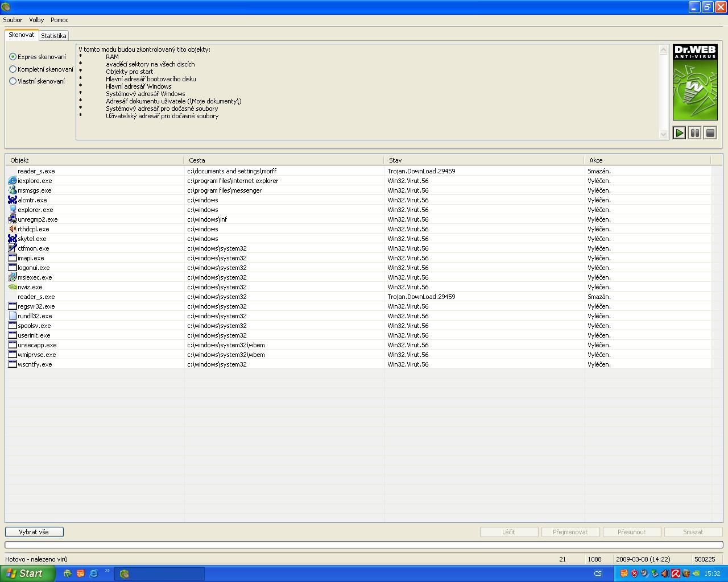Click the Dr.Web window taskbar button
This screenshot has width=728, height=582.
[159, 573]
